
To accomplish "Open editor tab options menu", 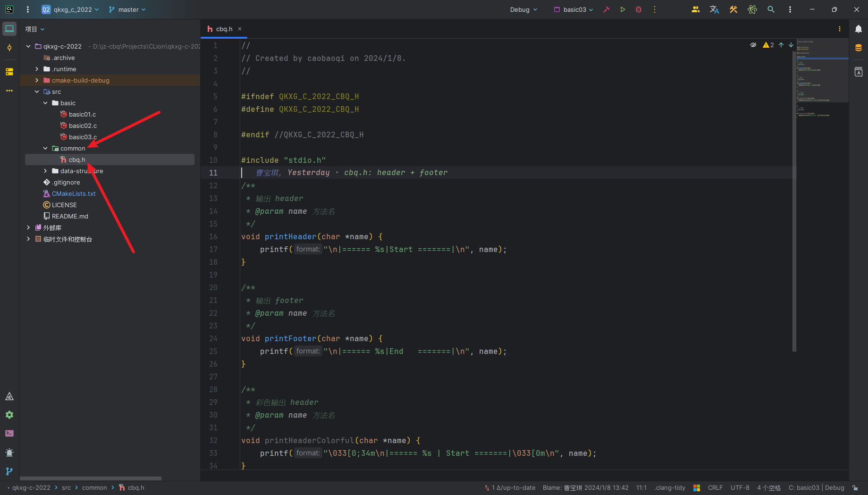I will pyautogui.click(x=840, y=29).
